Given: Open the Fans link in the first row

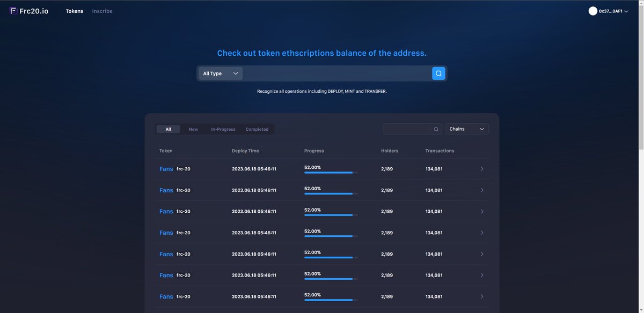Looking at the screenshot, I should [166, 169].
